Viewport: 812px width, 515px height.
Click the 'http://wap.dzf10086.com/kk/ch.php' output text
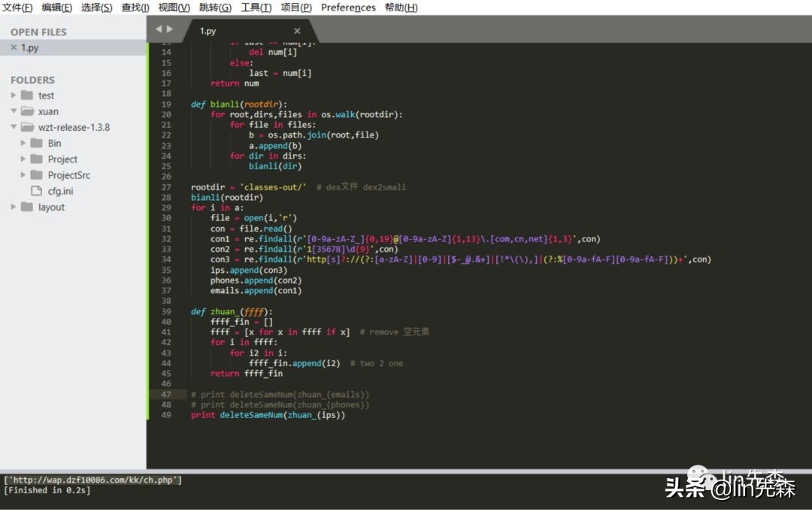[92, 480]
